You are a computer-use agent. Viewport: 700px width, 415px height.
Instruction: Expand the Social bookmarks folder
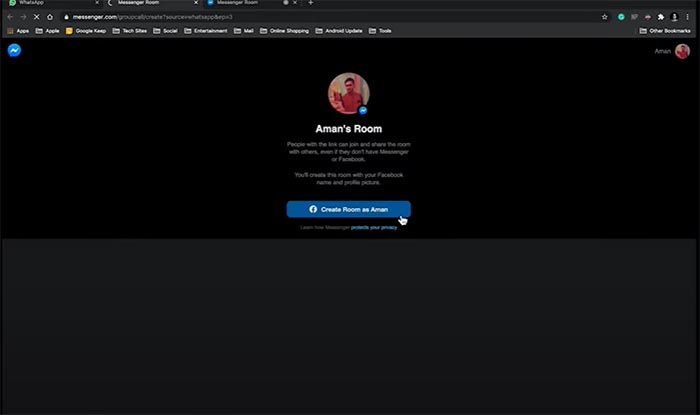coord(165,31)
